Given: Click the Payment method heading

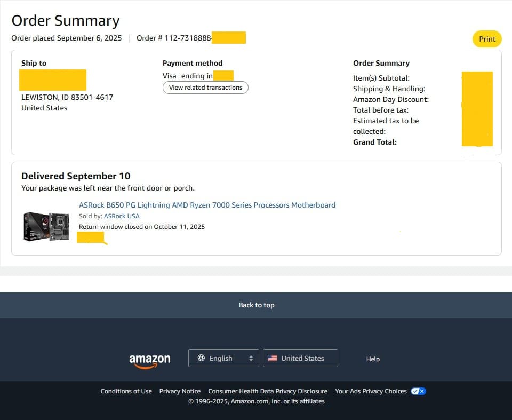Looking at the screenshot, I should (193, 63).
